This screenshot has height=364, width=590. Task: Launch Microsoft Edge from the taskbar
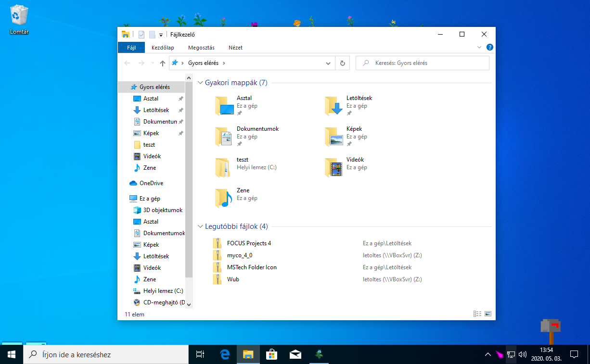224,354
